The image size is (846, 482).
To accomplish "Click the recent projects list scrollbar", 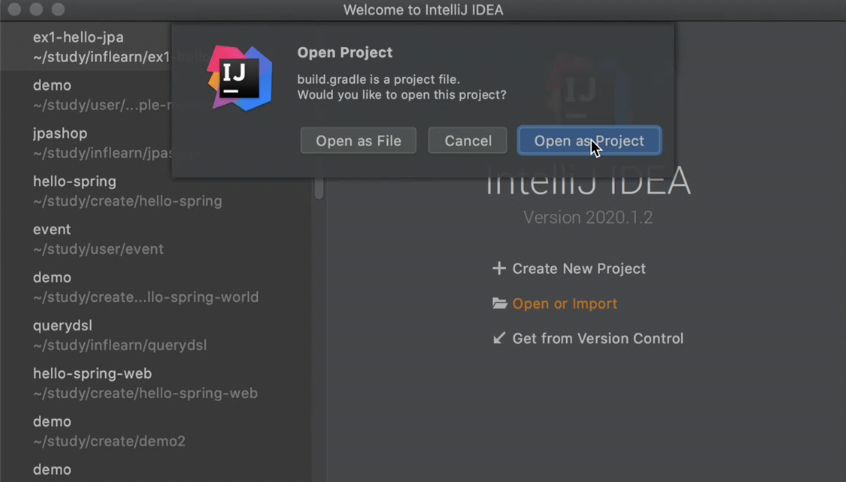I will click(x=319, y=188).
